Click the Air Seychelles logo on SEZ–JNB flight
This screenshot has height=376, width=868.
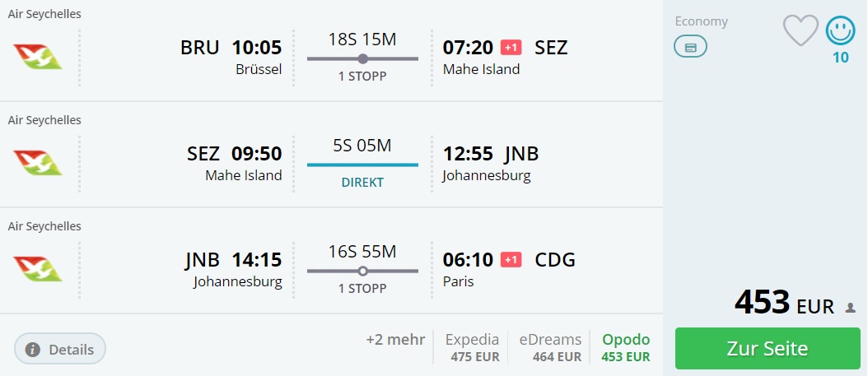[x=38, y=163]
